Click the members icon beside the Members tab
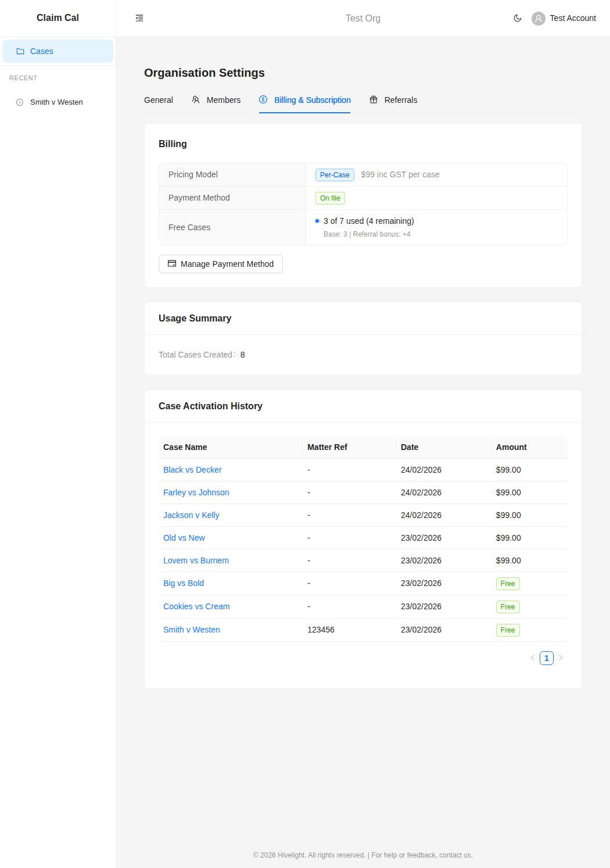Image resolution: width=610 pixels, height=868 pixels. 195,99
